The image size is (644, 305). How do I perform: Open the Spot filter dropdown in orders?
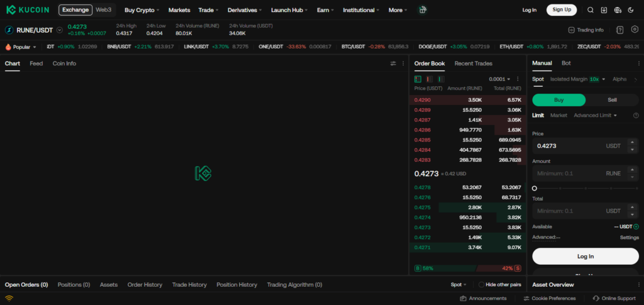tap(458, 284)
